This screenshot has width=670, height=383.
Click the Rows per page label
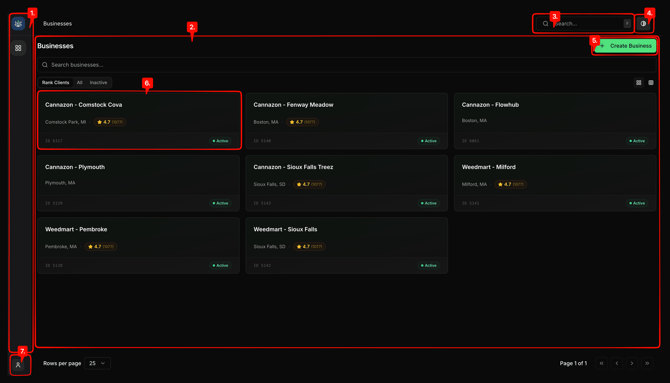point(62,363)
